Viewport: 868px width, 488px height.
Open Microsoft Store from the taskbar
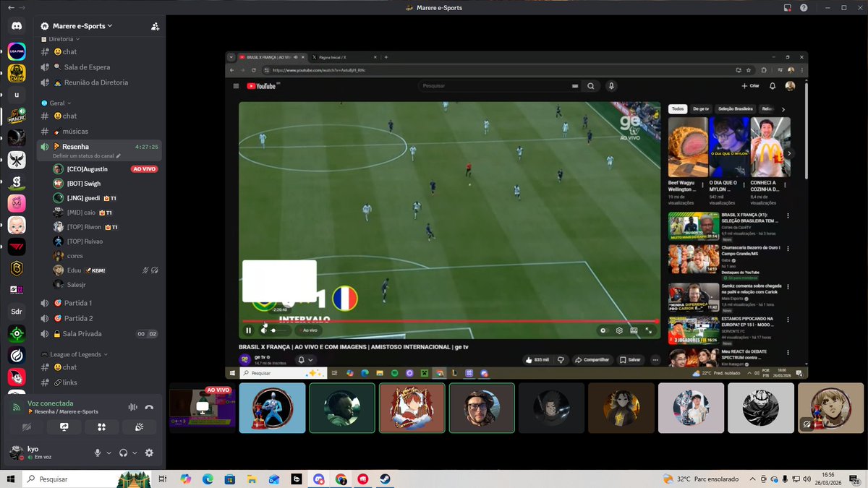pos(230,479)
